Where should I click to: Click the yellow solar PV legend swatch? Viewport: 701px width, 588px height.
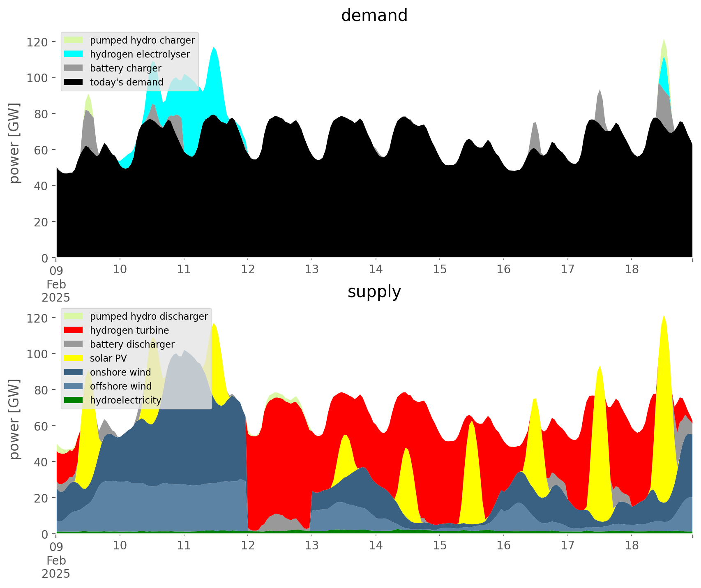coord(74,358)
